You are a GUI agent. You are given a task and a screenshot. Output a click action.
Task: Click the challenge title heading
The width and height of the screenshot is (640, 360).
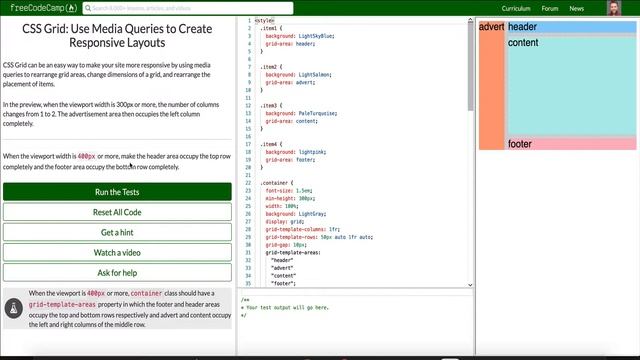coord(117,36)
